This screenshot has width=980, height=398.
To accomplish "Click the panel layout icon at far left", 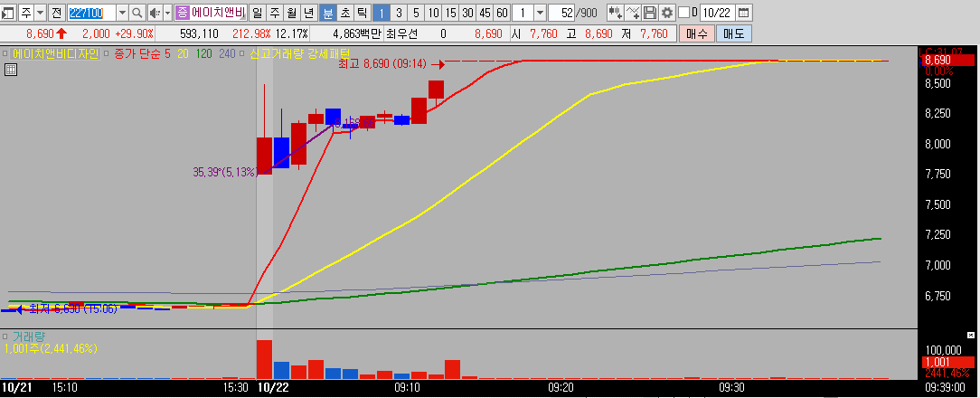I will (9, 12).
